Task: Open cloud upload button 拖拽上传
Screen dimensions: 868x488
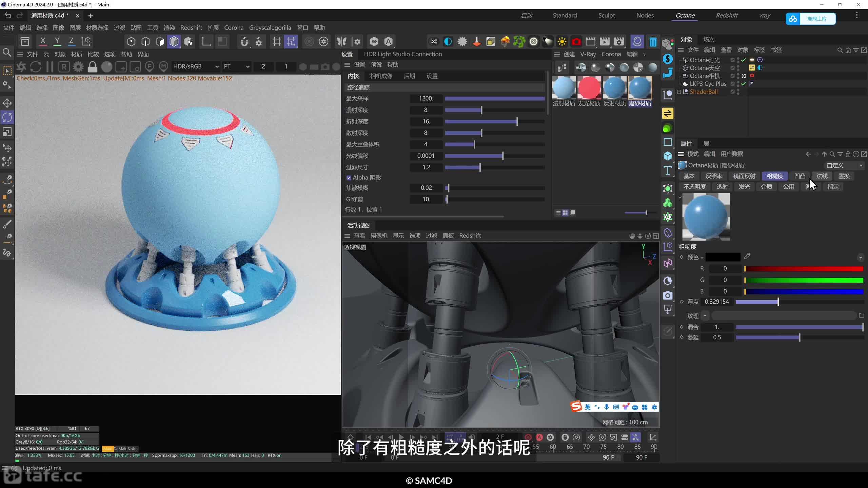Action: coord(811,19)
